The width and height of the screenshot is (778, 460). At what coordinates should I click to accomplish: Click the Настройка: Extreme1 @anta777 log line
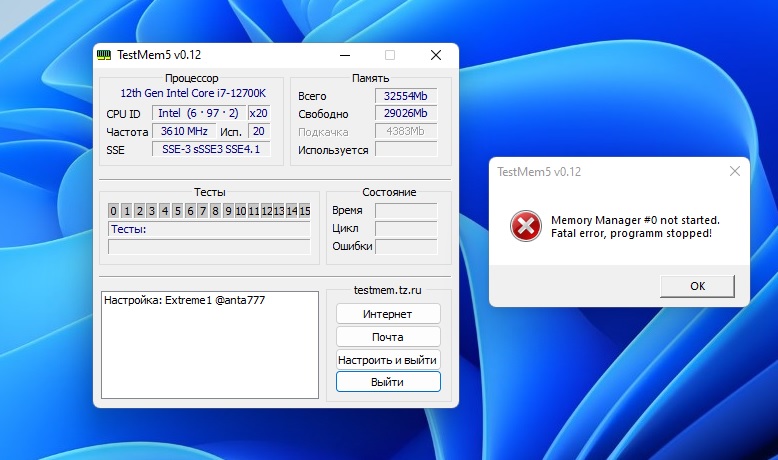click(x=185, y=300)
